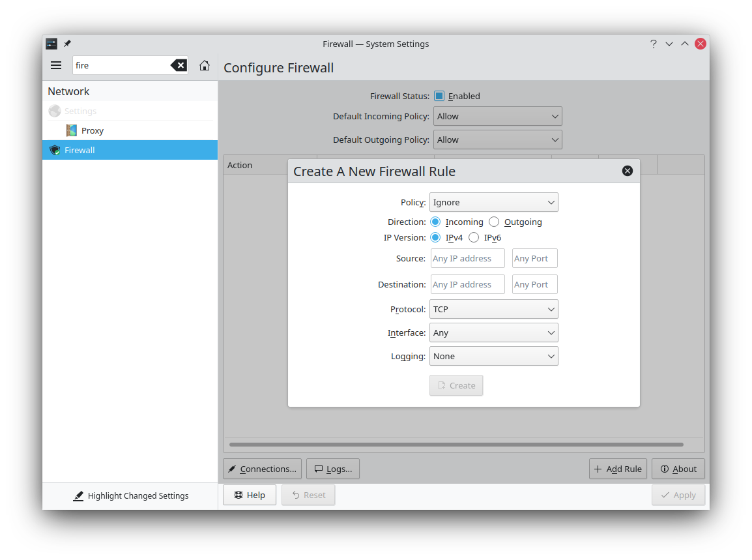Screen dimensions: 752x560
Task: Clear the search field text
Action: 179,65
